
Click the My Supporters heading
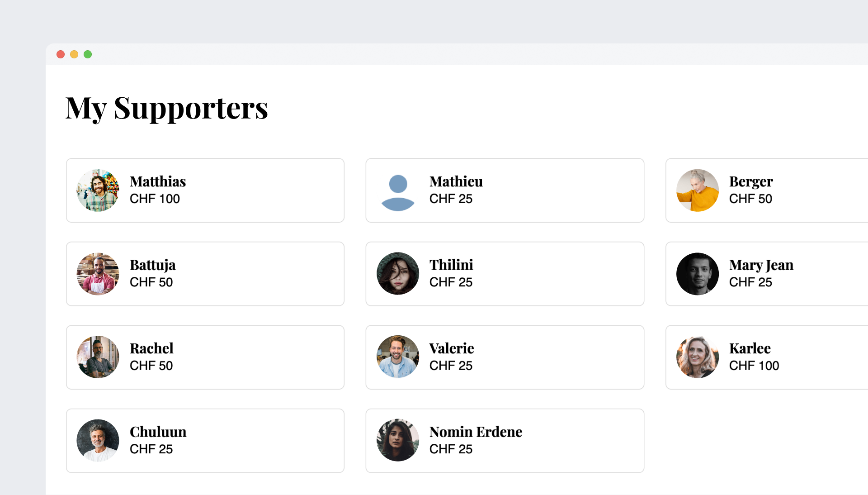click(x=166, y=109)
